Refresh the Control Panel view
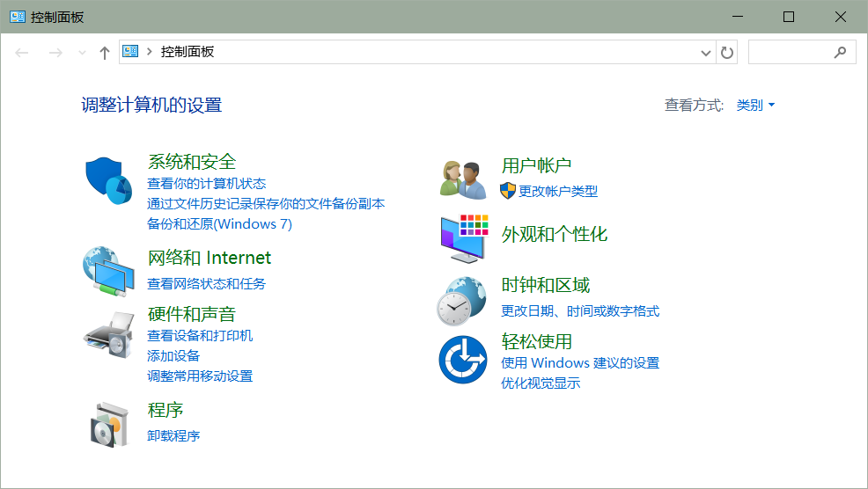Viewport: 868px width, 489px height. [x=727, y=52]
